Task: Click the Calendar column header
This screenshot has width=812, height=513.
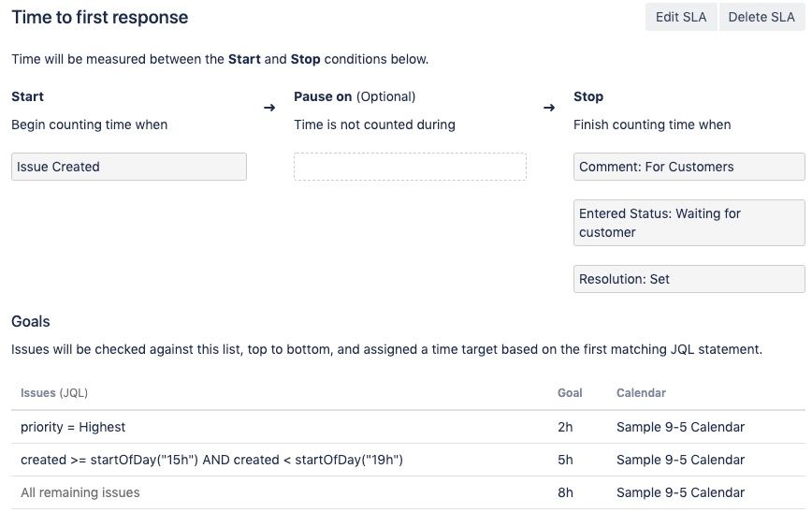Action: pos(641,393)
